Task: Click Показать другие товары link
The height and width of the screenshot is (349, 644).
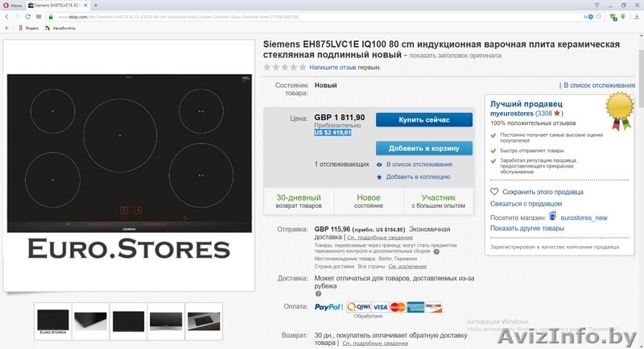Action: [x=526, y=228]
